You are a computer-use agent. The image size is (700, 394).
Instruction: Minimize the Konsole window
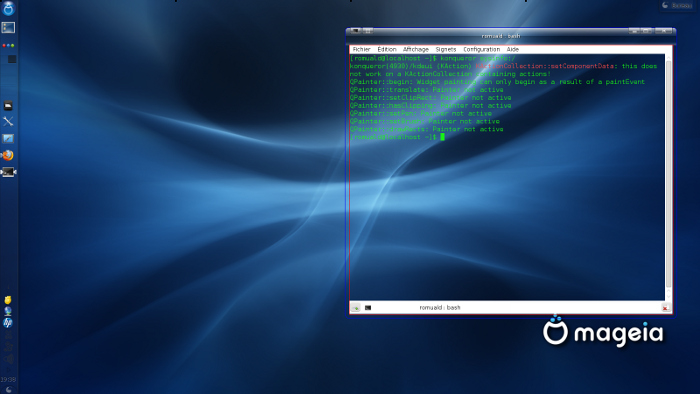point(634,31)
